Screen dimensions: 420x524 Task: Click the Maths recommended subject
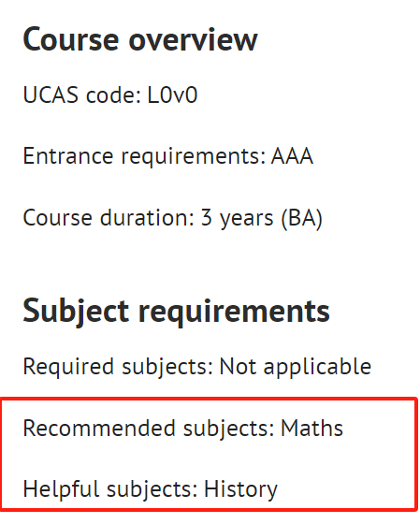311,429
